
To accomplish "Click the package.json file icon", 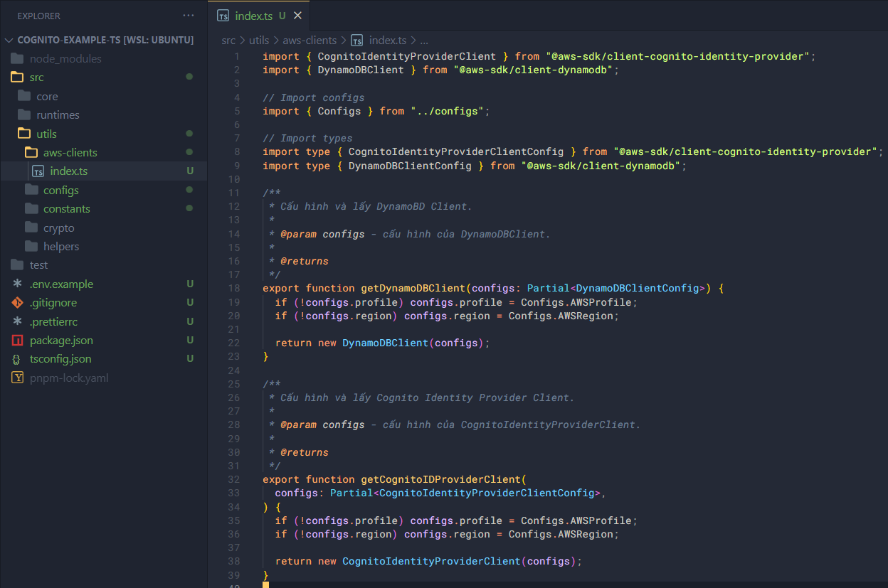I will (18, 340).
